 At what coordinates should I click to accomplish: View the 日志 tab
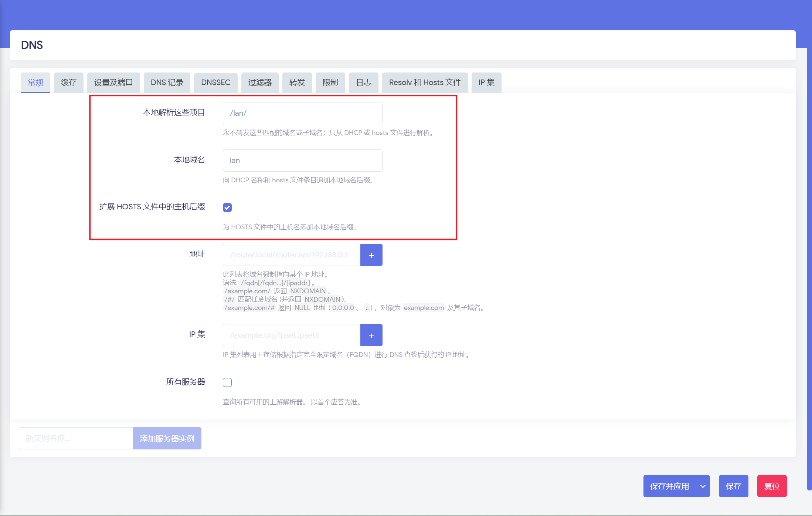point(363,82)
